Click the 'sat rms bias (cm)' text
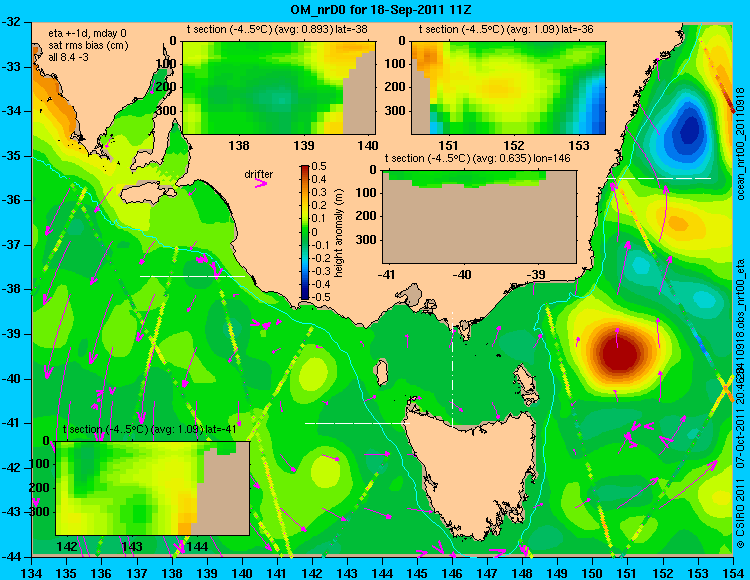The image size is (750, 580). pos(88,45)
